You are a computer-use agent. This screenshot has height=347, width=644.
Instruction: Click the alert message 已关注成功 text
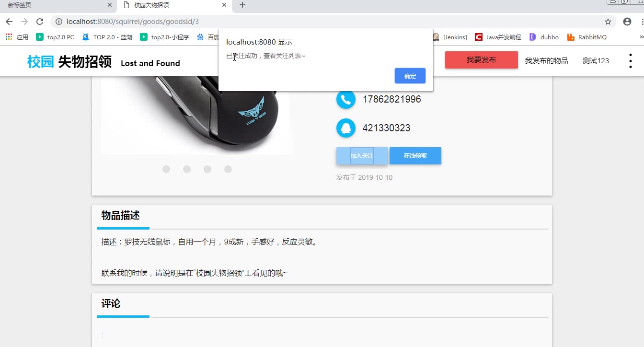click(x=265, y=56)
